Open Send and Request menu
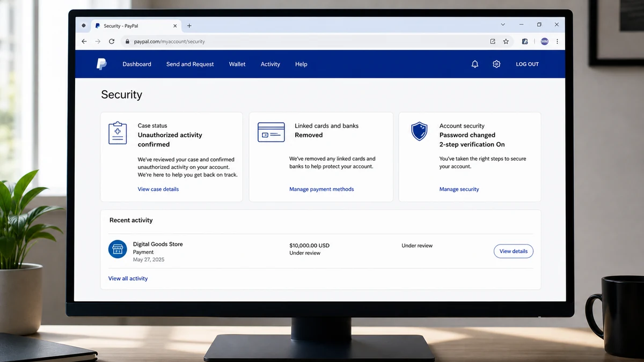The height and width of the screenshot is (362, 644). pyautogui.click(x=190, y=64)
